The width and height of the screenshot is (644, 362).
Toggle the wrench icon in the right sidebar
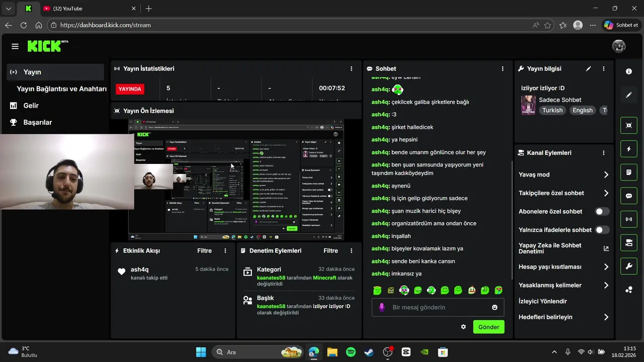click(629, 266)
